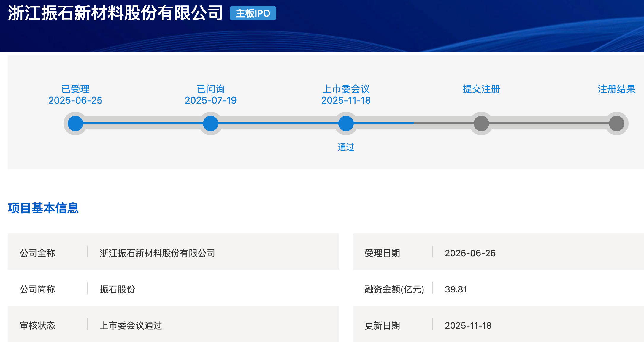Click the 主板IPO badge

pyautogui.click(x=253, y=13)
